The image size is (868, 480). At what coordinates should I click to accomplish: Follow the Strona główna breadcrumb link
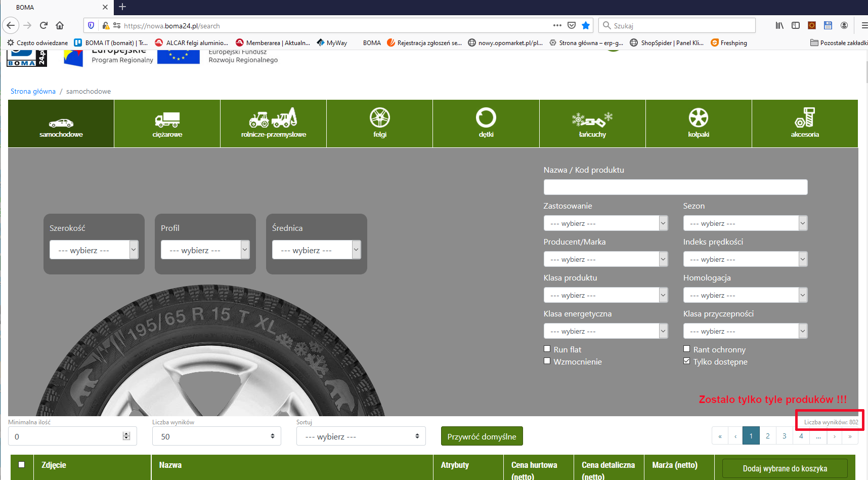[x=33, y=91]
